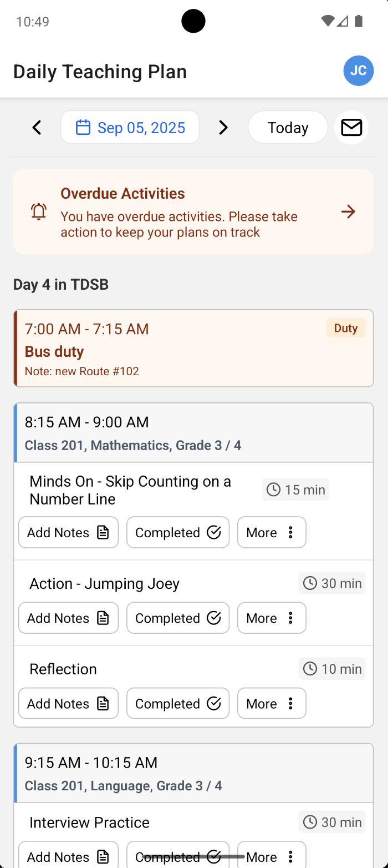Click the bell icon in Overdue Activities banner
This screenshot has width=388, height=868.
pos(38,211)
